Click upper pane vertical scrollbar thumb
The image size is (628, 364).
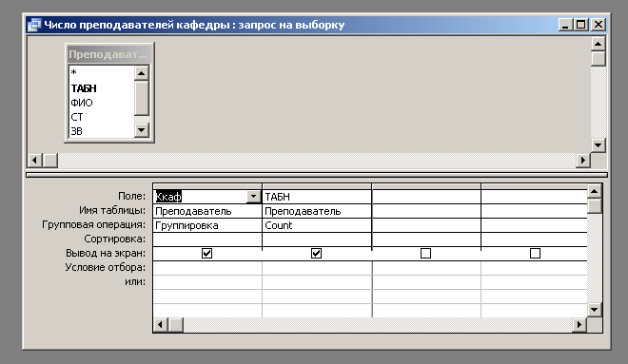[x=598, y=59]
